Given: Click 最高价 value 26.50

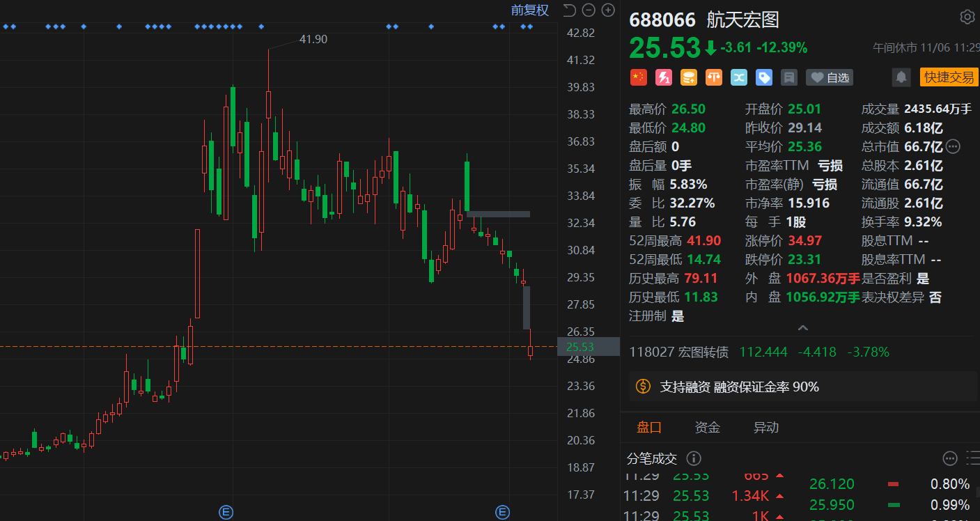Looking at the screenshot, I should click(x=688, y=109).
